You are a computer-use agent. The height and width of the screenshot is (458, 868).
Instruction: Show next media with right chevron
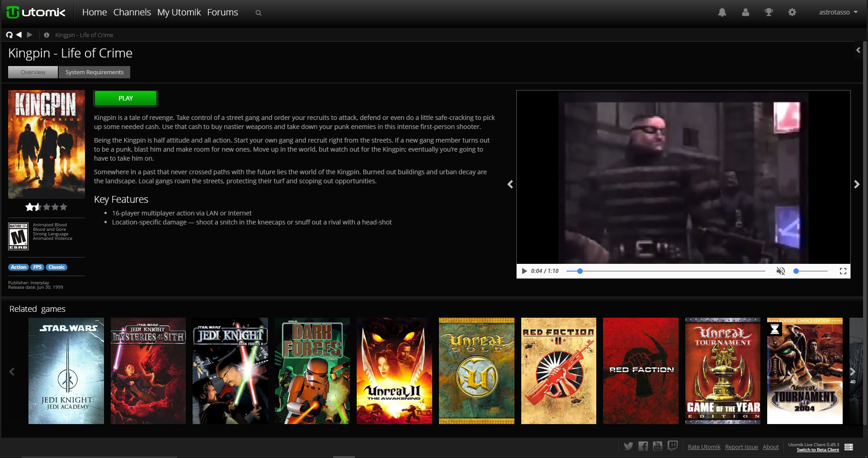coord(857,184)
